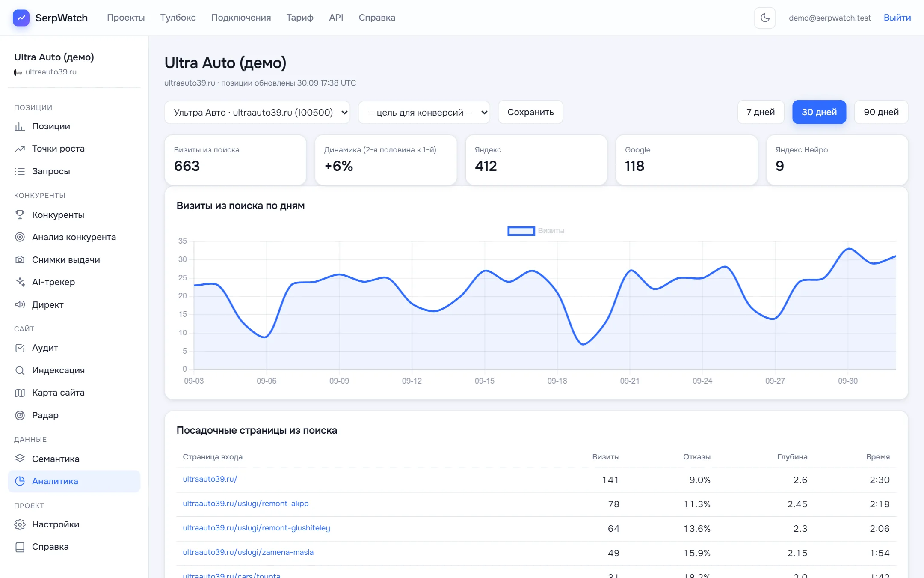Expand the Ультра Авто counter dropdown
The image size is (924, 578).
click(x=257, y=112)
